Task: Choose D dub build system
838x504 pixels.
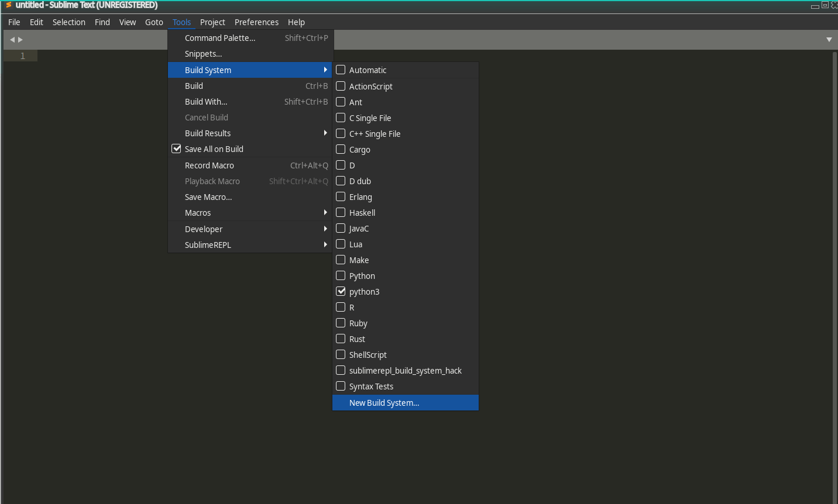Action: 406,181
